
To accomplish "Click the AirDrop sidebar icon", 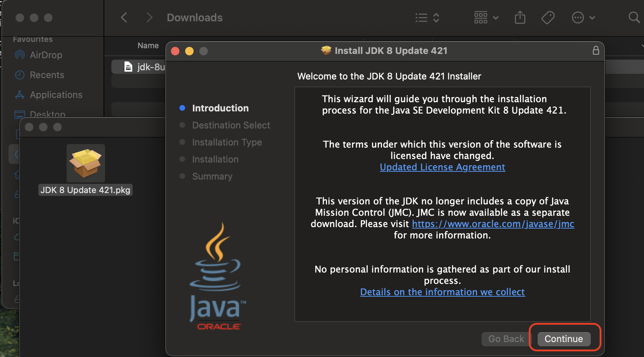I will [20, 55].
